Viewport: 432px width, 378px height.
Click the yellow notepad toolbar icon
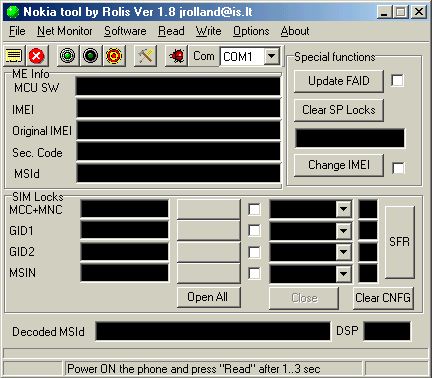pos(14,56)
